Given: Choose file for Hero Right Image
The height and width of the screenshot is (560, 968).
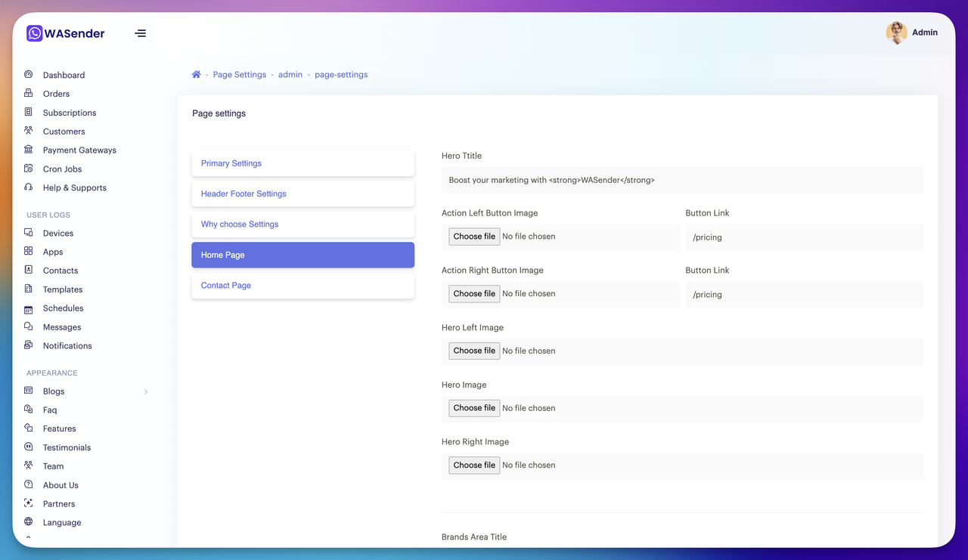Looking at the screenshot, I should [474, 465].
